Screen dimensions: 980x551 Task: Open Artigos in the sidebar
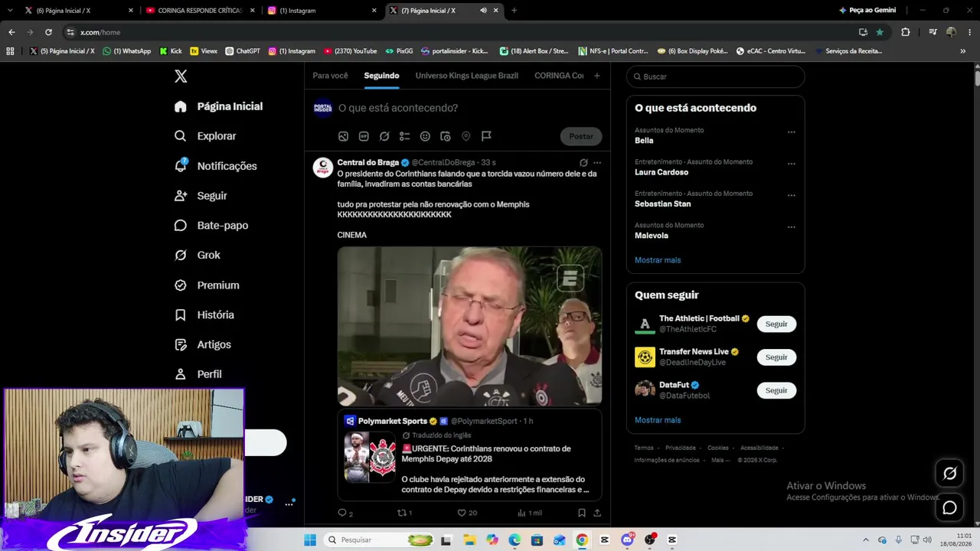(x=202, y=345)
